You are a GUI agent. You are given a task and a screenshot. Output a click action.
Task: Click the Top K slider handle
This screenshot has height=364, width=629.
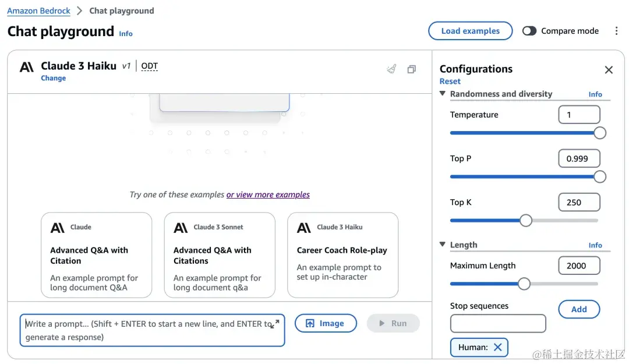coord(525,220)
